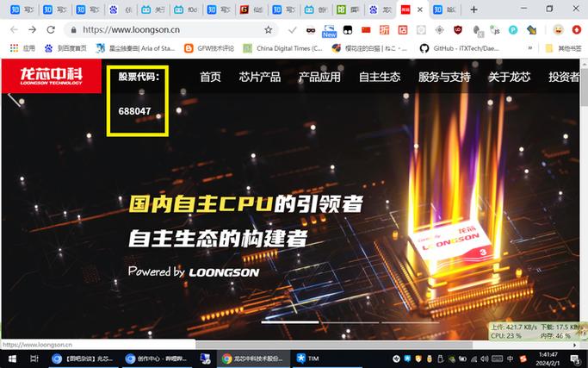Switch to the 【图吧杂谈】 taskbar window
The width and height of the screenshot is (588, 368).
(84, 359)
